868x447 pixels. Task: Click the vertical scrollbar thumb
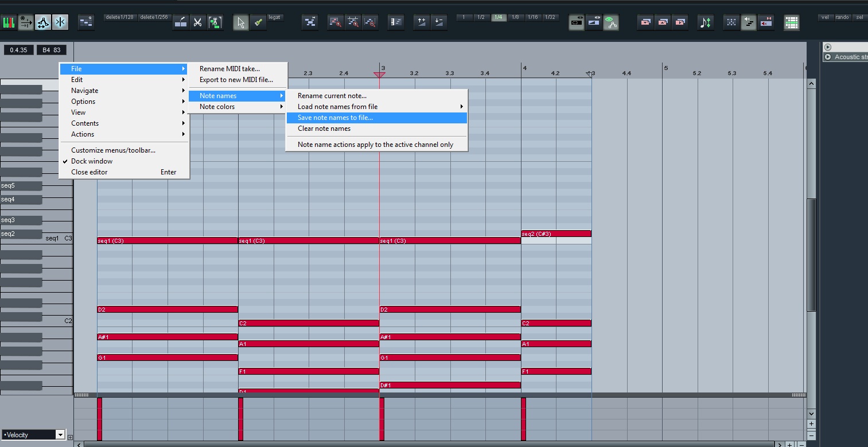click(x=811, y=254)
